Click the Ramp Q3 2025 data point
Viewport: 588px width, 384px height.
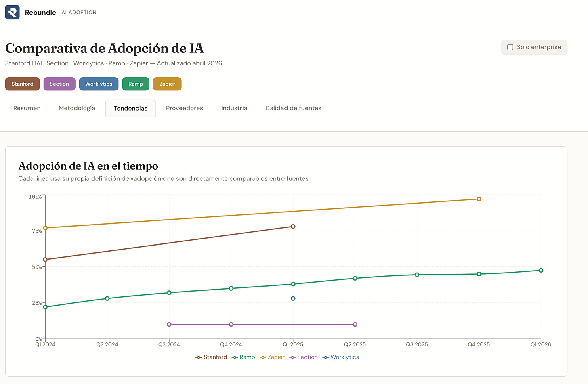pyautogui.click(x=417, y=275)
